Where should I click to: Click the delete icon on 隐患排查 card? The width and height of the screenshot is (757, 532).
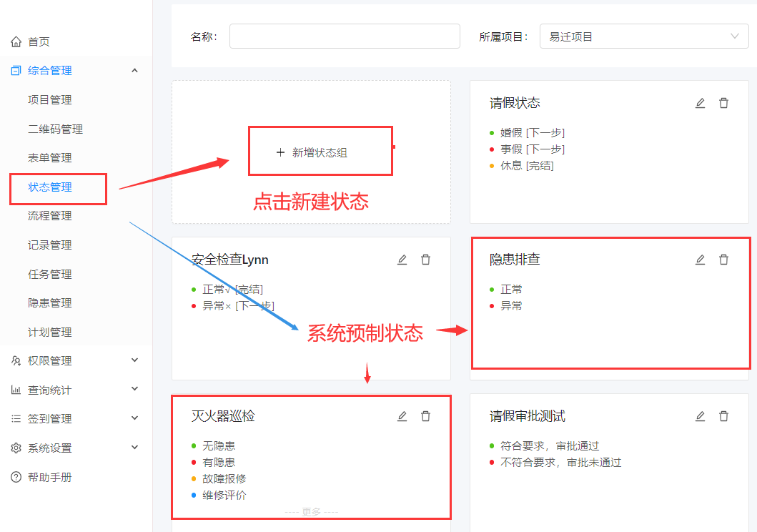[x=723, y=259]
